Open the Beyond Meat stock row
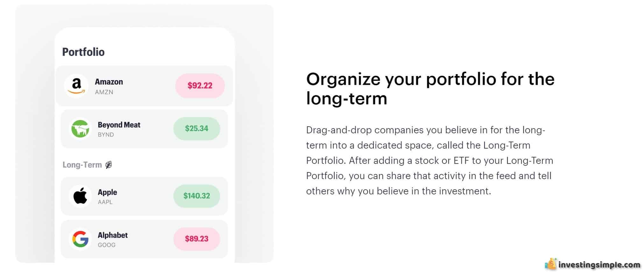This screenshot has height=272, width=644. click(144, 129)
